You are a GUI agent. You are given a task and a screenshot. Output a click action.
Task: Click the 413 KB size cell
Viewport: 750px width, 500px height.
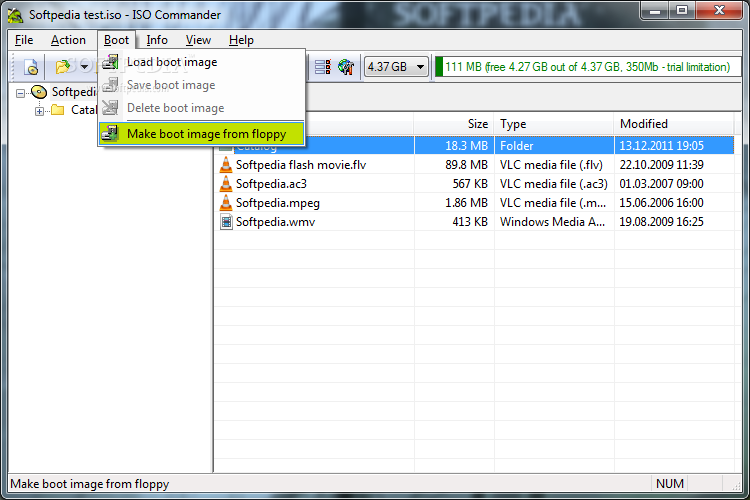pyautogui.click(x=470, y=222)
